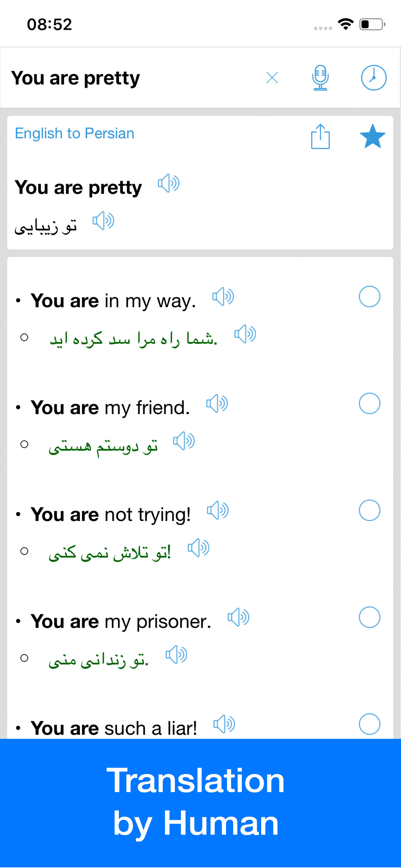Play audio for Persian translation تو زیبایی
401x868 pixels.
click(103, 221)
